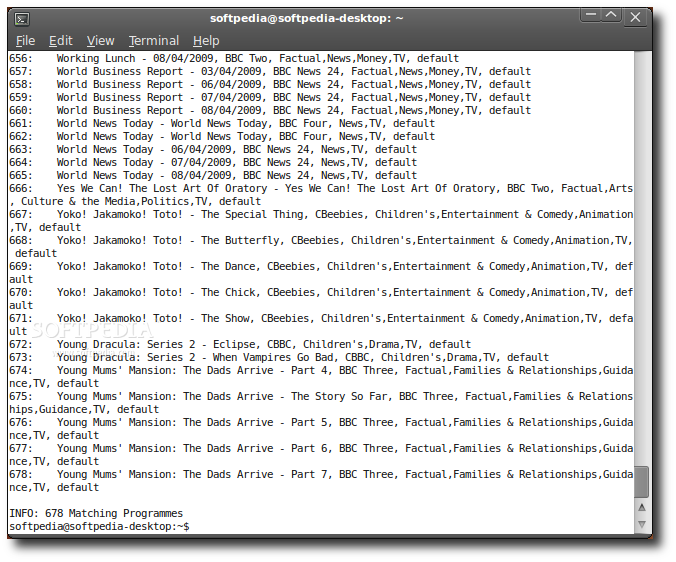
Task: Click the scrollbar thumb handle
Action: 642,482
